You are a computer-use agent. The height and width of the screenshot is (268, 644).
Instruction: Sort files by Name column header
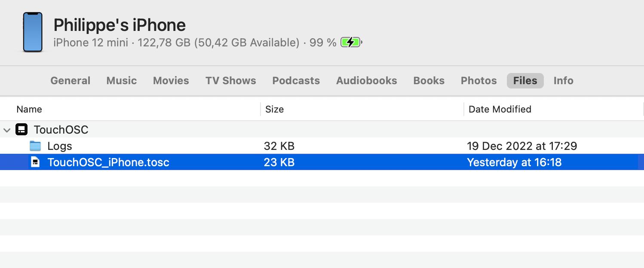29,109
